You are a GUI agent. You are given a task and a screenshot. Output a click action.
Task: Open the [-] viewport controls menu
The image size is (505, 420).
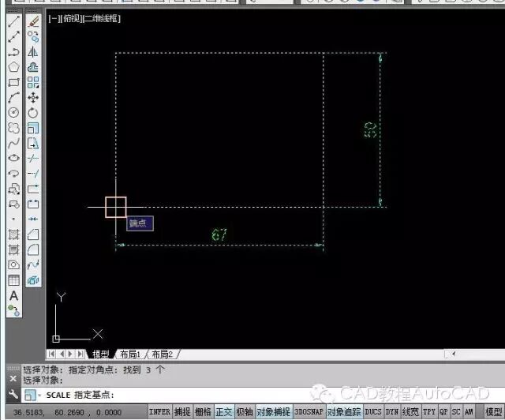[x=54, y=18]
